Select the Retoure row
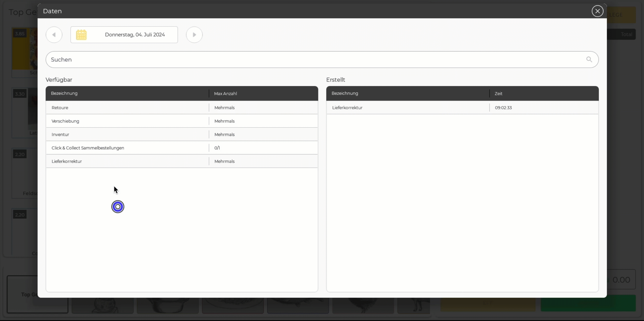 coord(182,108)
